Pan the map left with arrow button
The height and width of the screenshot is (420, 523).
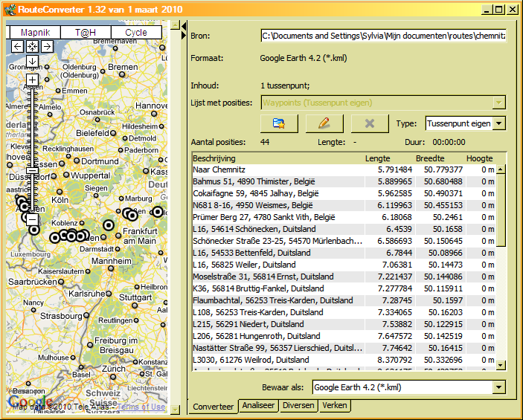point(18,47)
